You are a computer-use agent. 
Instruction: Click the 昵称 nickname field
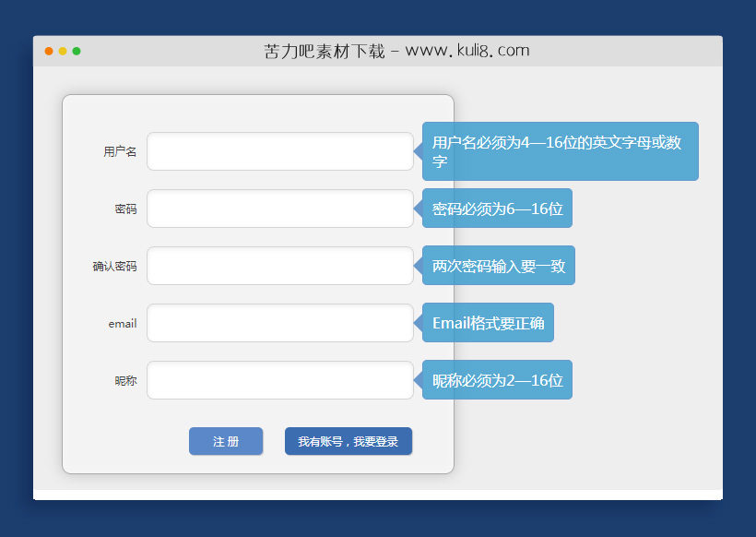tap(280, 379)
